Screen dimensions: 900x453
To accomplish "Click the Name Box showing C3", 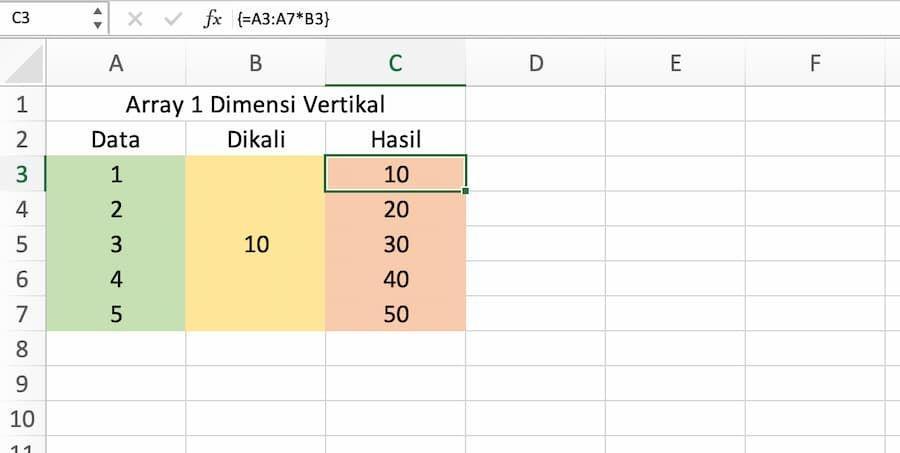I will pos(54,18).
